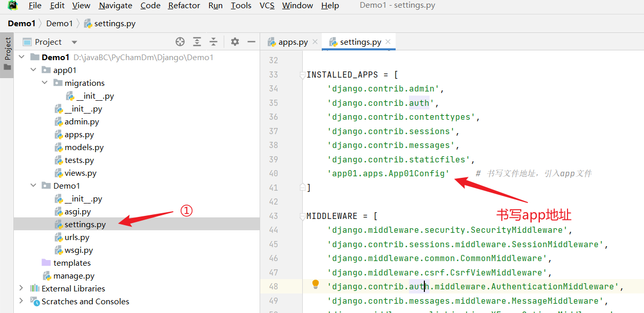Select wsgi.py in project tree
The height and width of the screenshot is (313, 644).
click(73, 250)
